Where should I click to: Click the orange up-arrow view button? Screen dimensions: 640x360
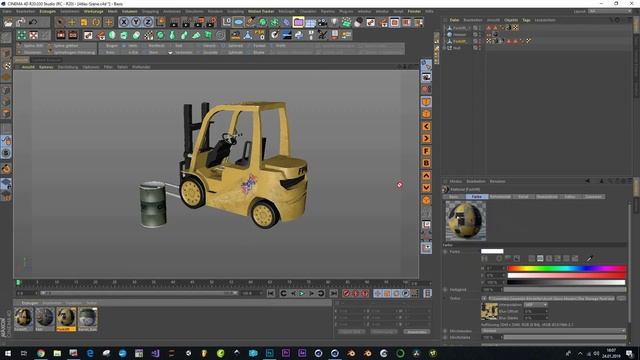(426, 176)
